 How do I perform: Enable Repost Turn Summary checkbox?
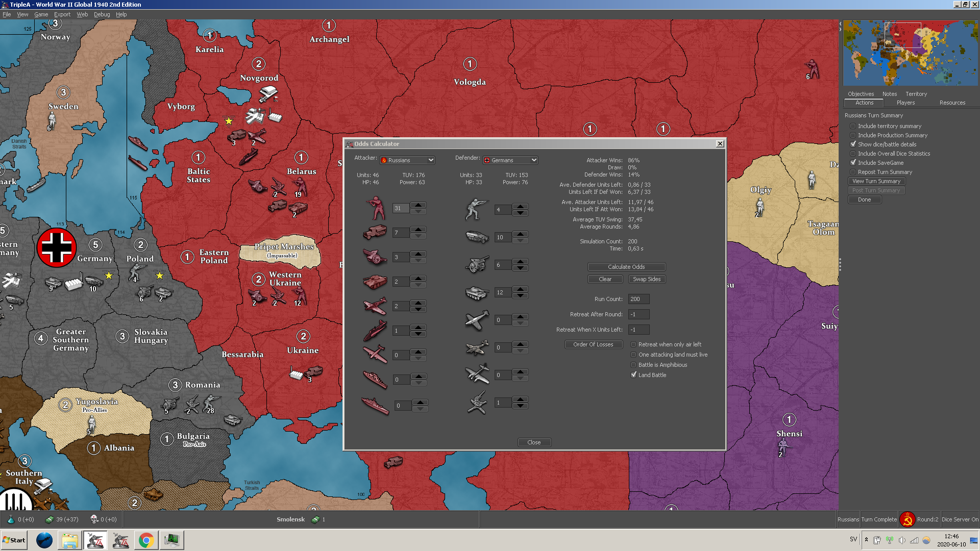click(x=853, y=172)
